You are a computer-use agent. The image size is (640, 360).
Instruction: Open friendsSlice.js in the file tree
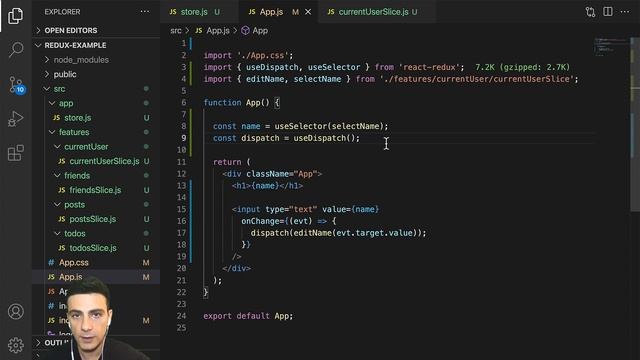coord(96,190)
